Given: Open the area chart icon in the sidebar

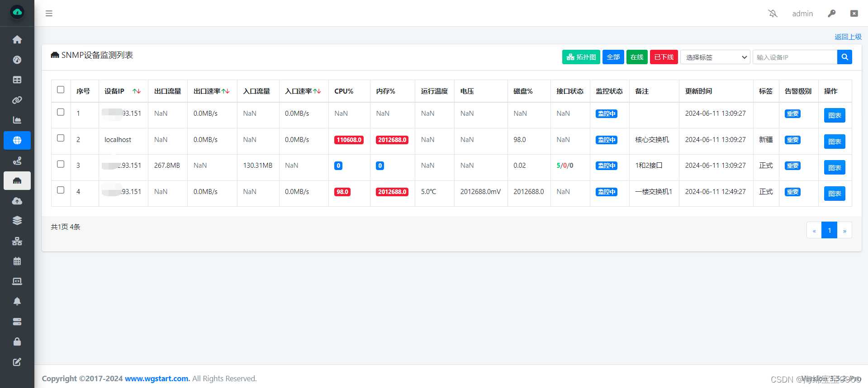Looking at the screenshot, I should point(17,120).
